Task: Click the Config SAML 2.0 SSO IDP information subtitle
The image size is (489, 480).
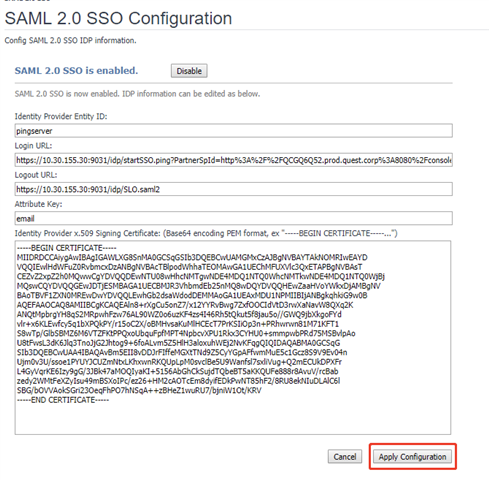Action: coord(70,40)
